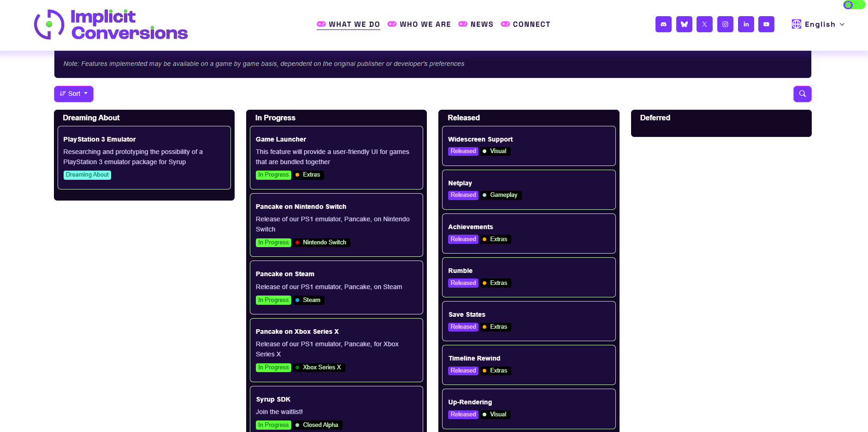Go to the NEWS menu item
Viewport: 868px width, 432px height.
[476, 24]
